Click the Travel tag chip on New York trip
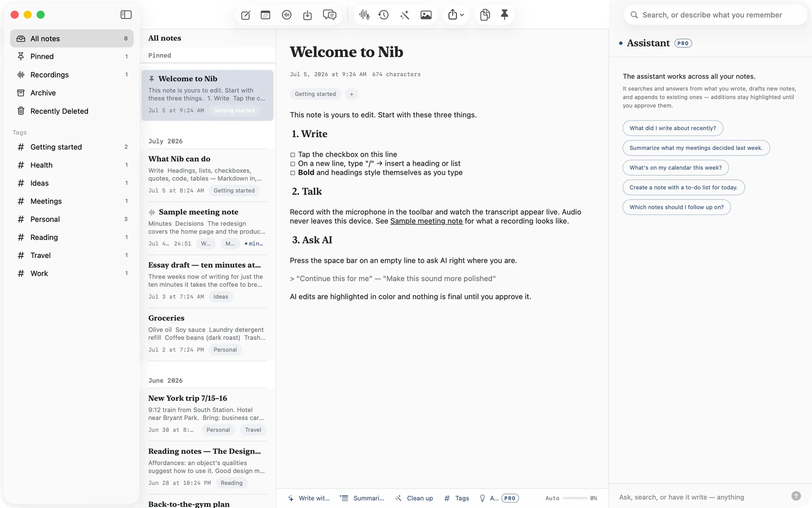 coord(253,430)
